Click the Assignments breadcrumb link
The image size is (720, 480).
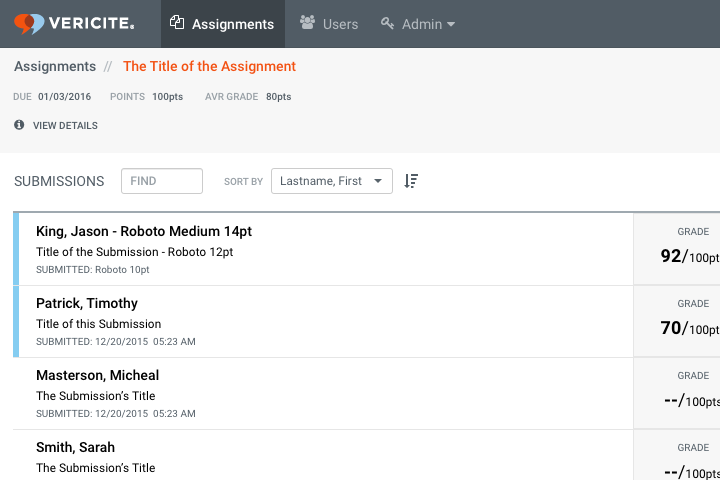tap(55, 67)
